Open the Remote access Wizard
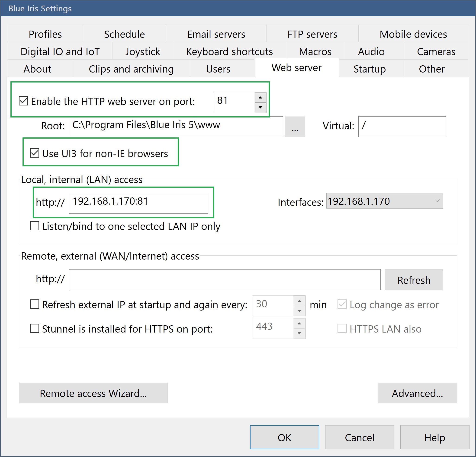The image size is (476, 457). tap(93, 393)
